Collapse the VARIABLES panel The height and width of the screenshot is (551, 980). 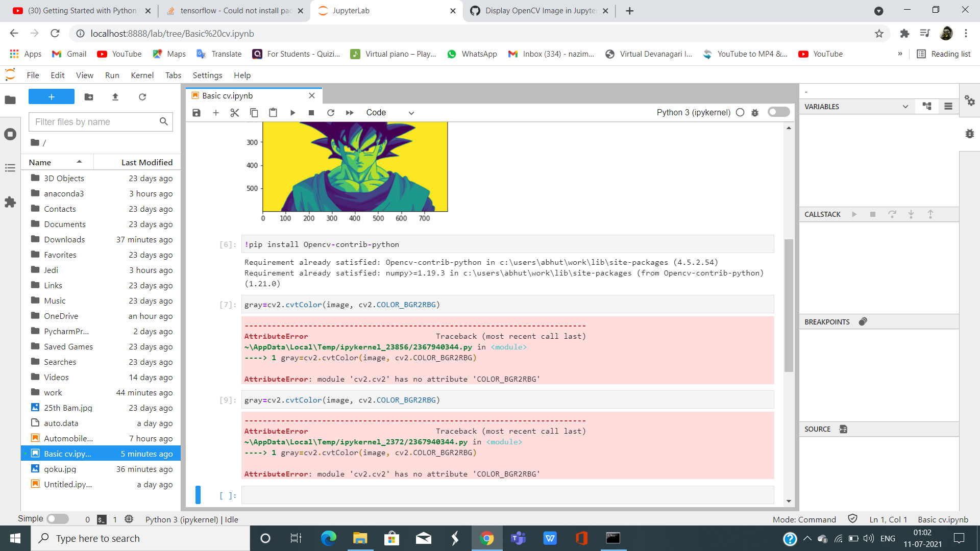click(905, 107)
